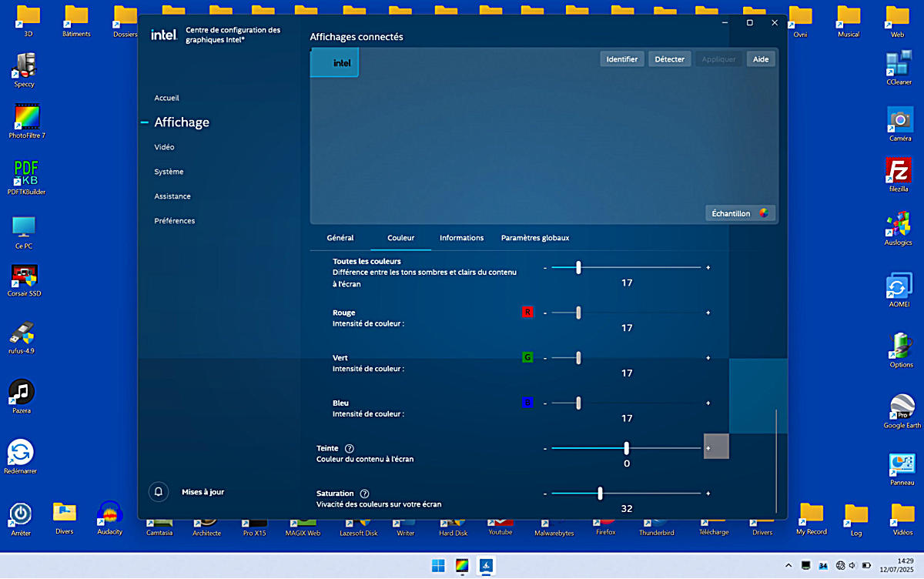Click the vertical scrollbar in the color panel
The height and width of the screenshot is (579, 924).
coord(776,462)
